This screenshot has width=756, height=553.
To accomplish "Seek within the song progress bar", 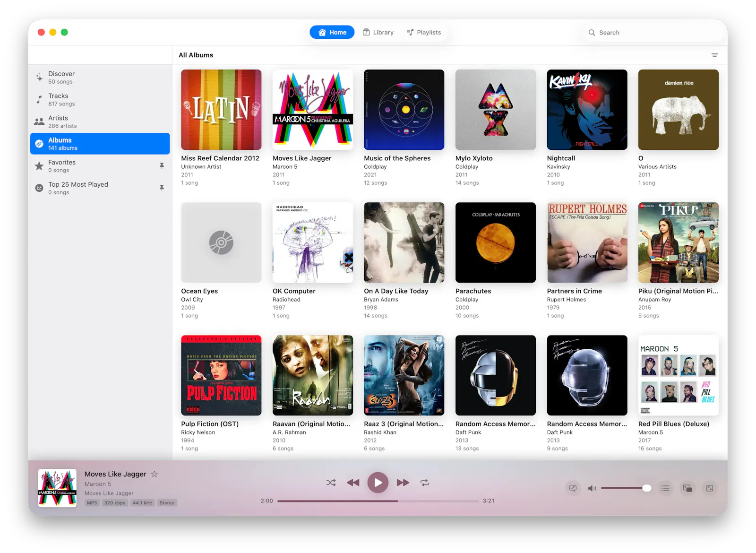I will point(378,501).
